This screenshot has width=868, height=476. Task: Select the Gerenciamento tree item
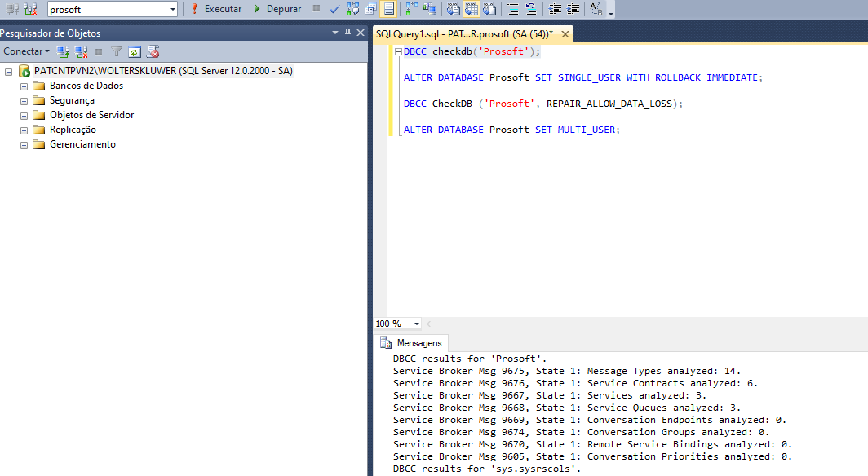pos(82,144)
